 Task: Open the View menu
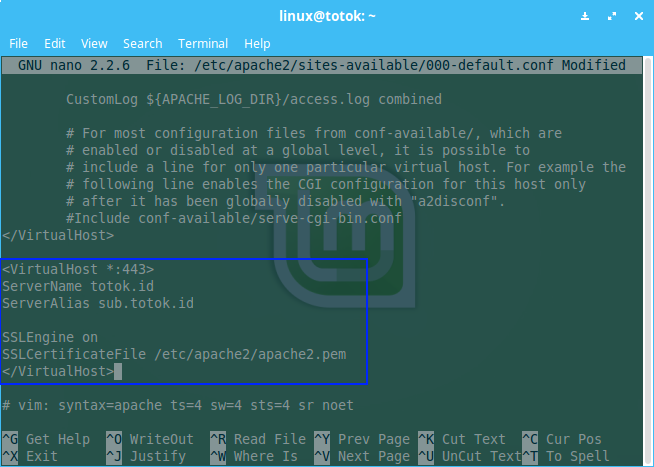tap(94, 43)
